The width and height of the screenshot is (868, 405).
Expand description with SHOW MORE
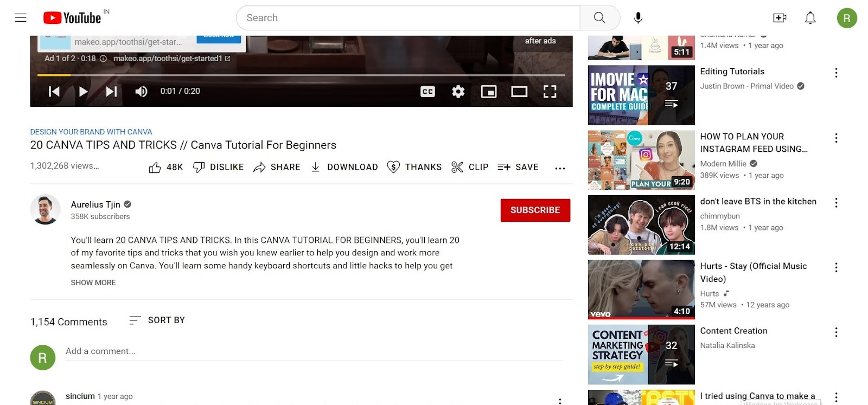(93, 282)
